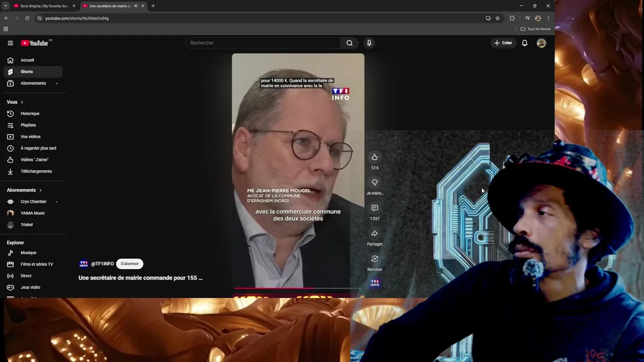The height and width of the screenshot is (362, 644).
Task: Remix this short
Action: click(374, 259)
